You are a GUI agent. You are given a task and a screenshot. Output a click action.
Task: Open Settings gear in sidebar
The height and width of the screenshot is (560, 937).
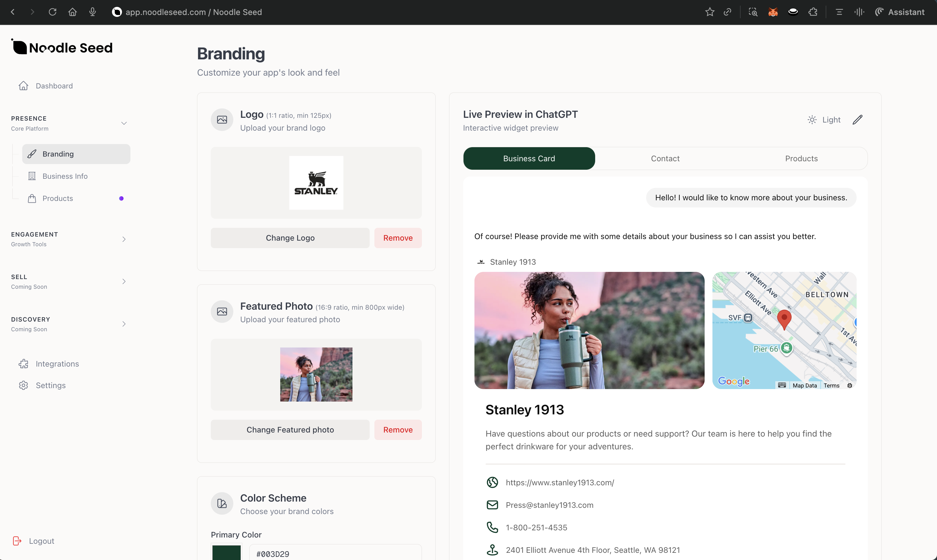click(x=23, y=385)
